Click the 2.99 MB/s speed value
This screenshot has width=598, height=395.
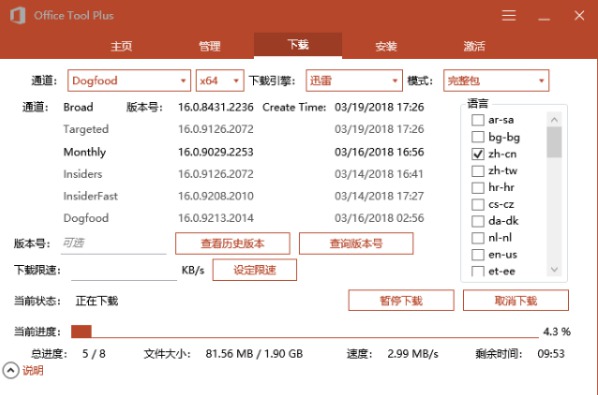coord(413,354)
